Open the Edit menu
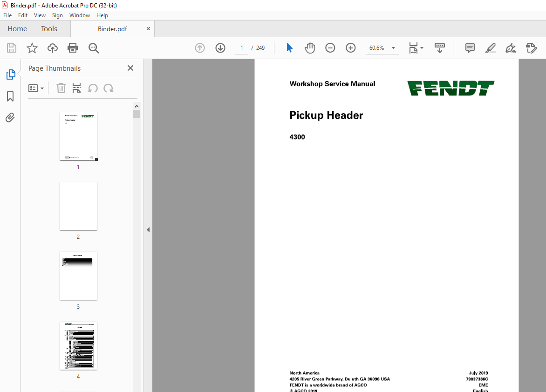The width and height of the screenshot is (546, 392). pos(23,15)
